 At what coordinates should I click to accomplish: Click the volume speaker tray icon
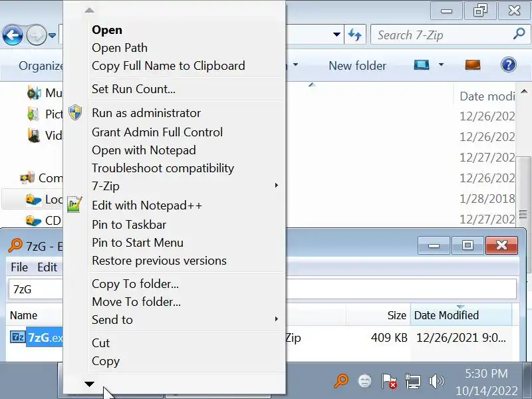436,381
